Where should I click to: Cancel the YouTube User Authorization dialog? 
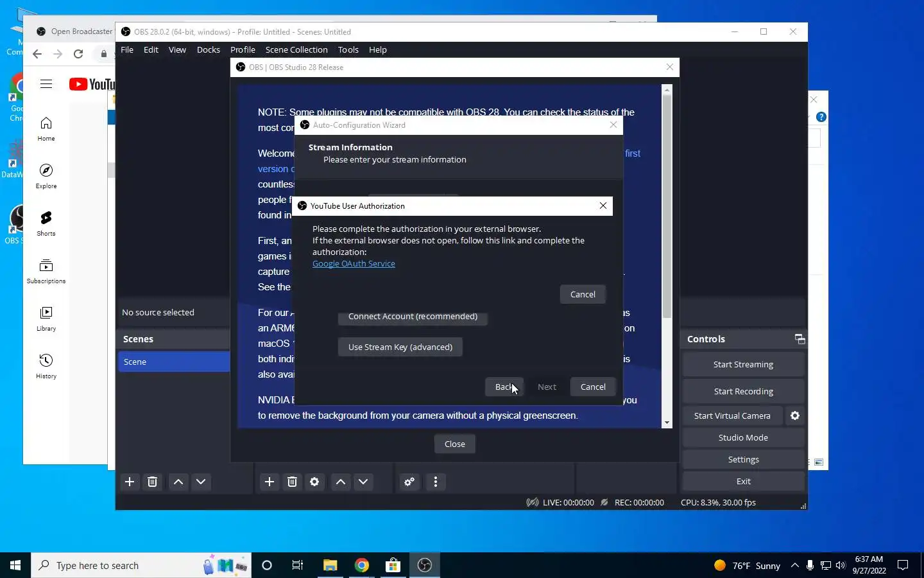point(583,294)
